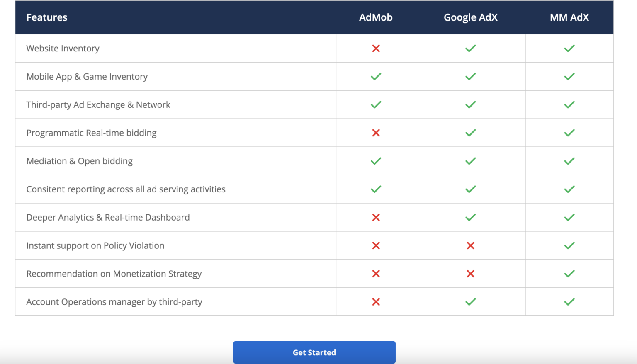Toggle the AdMob check for Consistent reporting row
637x364 pixels.
click(x=376, y=189)
